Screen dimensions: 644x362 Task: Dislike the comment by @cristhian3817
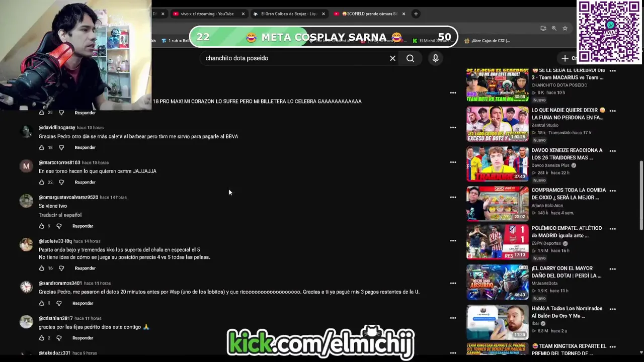(59, 338)
